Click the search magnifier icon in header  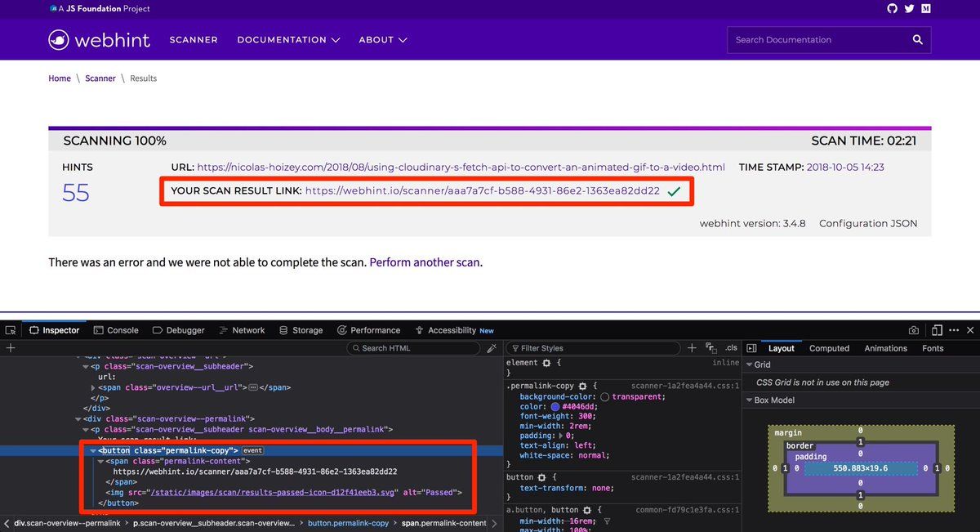[918, 39]
